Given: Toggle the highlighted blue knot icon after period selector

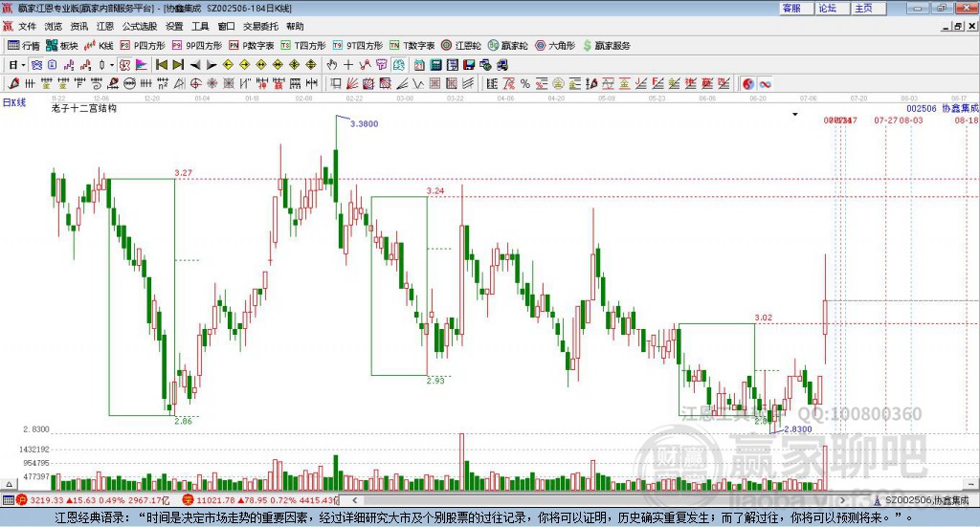Looking at the screenshot, I should pyautogui.click(x=37, y=65).
